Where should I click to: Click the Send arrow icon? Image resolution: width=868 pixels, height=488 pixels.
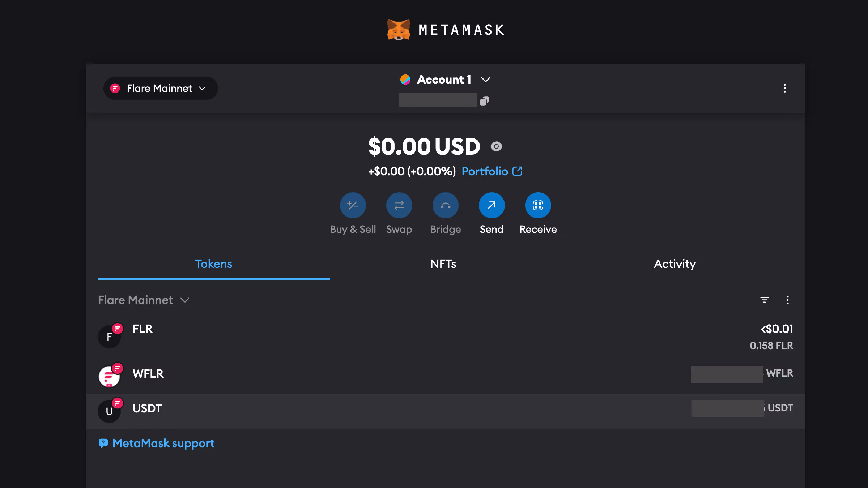[492, 205]
